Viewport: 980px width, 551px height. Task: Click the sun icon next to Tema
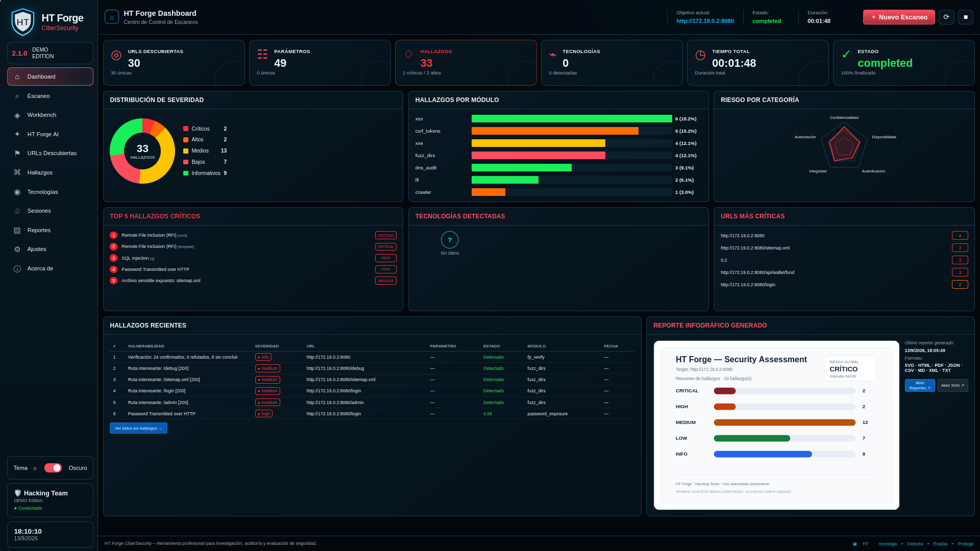point(35,468)
